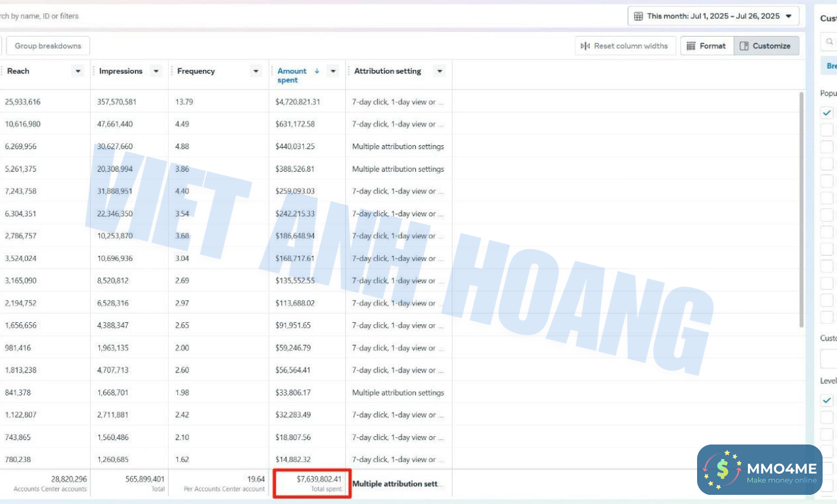
Task: Click the attribution setting in the $4,720,821.31 row
Action: 398,102
